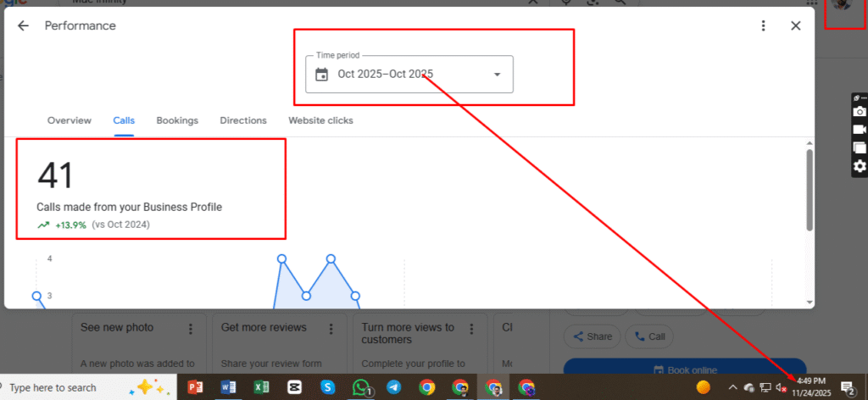Click the Performance panel scrollbar up arrow
The height and width of the screenshot is (400, 868).
click(810, 142)
